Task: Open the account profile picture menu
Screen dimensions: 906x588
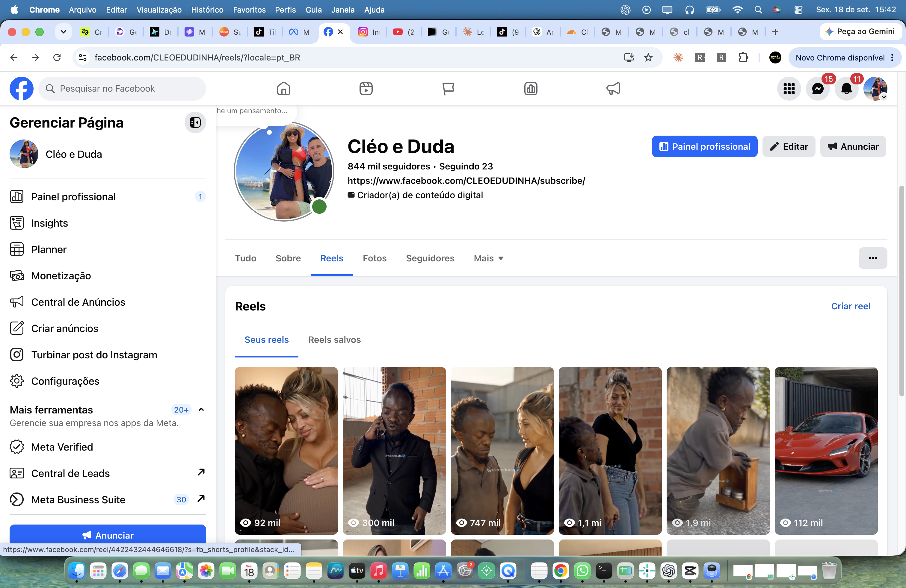Action: (875, 89)
